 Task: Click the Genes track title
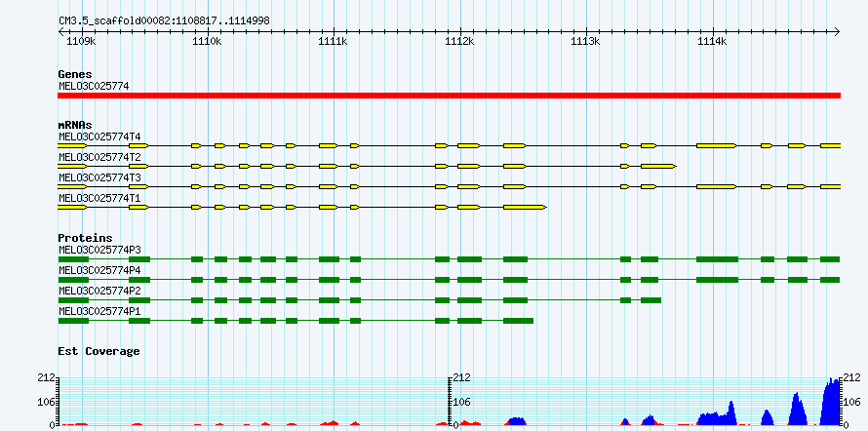tap(75, 74)
